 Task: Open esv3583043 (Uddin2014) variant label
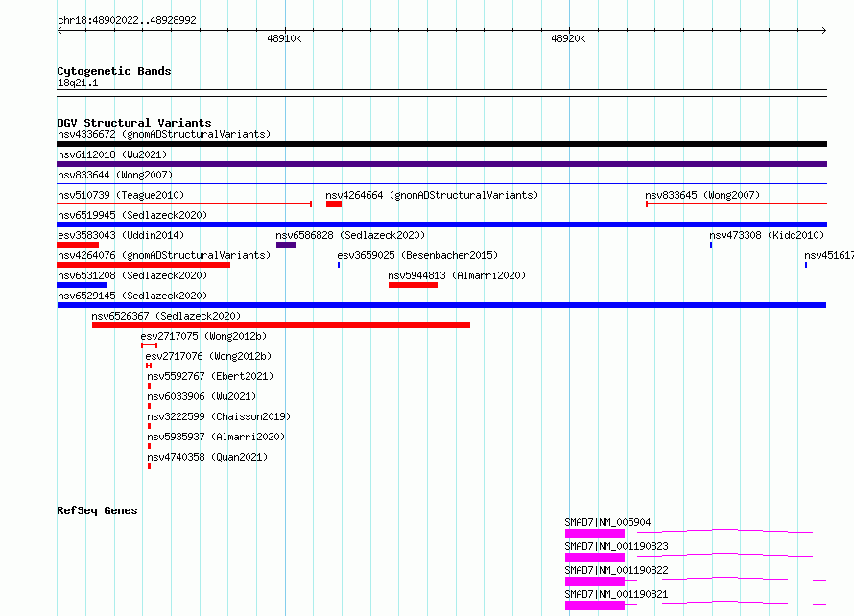point(121,235)
